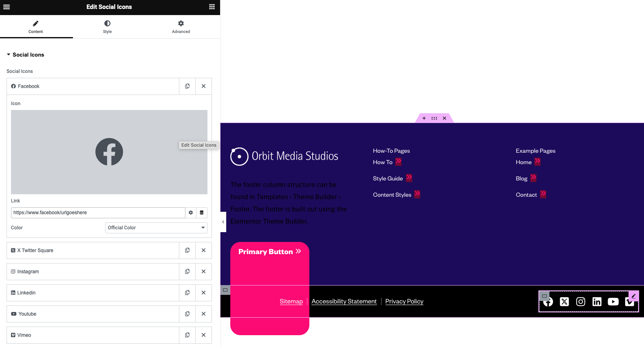
Task: Expand the Vimeo item
Action: click(x=93, y=335)
